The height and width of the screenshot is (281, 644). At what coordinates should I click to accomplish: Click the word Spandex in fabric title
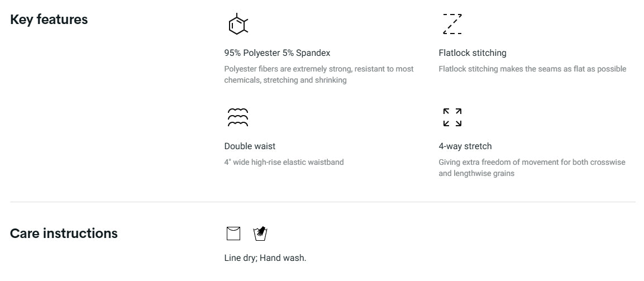coord(313,53)
